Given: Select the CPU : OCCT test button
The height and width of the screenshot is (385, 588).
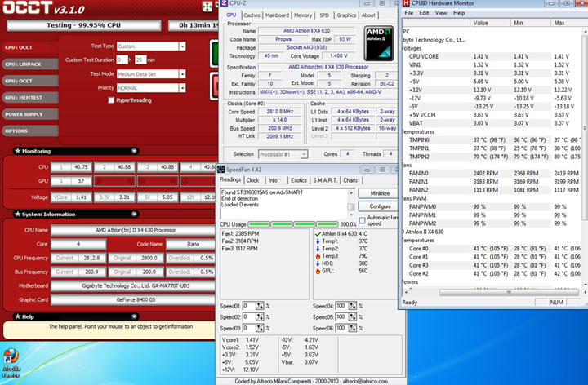Looking at the screenshot, I should point(30,47).
